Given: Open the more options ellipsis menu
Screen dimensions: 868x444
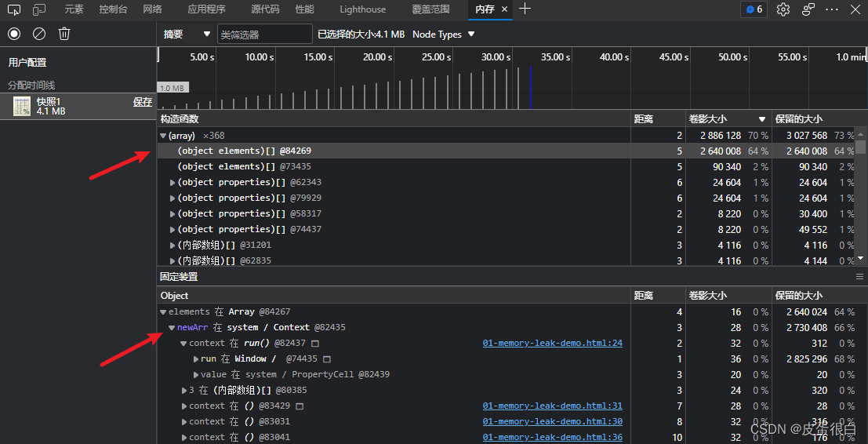Looking at the screenshot, I should coord(832,9).
